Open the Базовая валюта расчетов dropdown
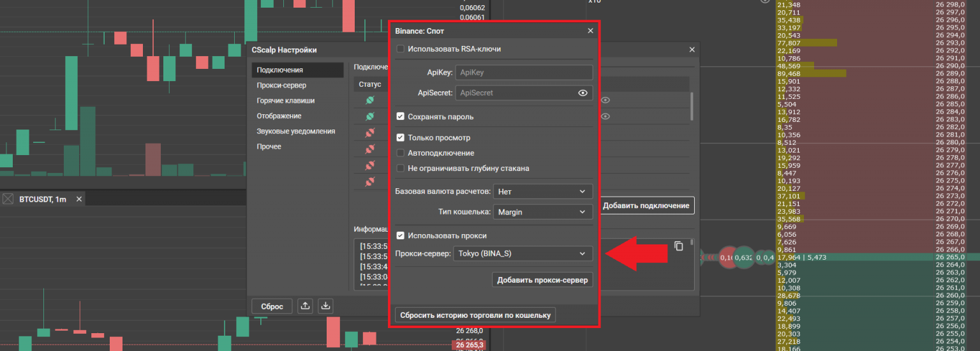The width and height of the screenshot is (980, 351). click(542, 191)
